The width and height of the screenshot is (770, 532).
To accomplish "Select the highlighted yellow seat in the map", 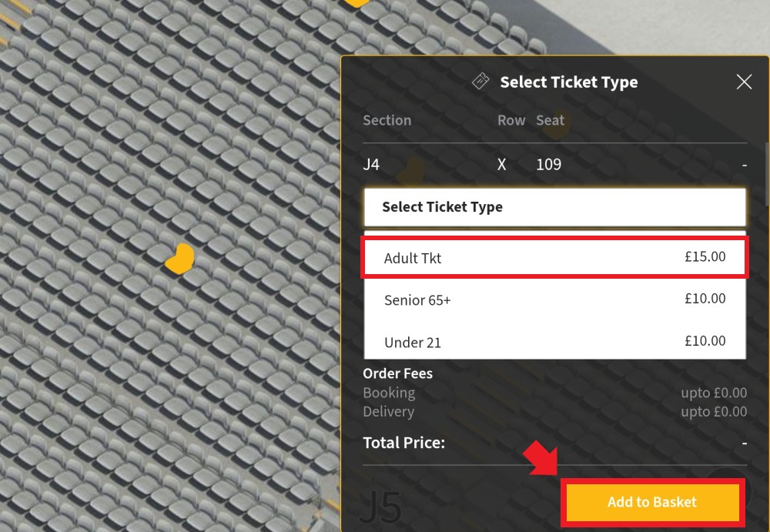I will click(179, 259).
